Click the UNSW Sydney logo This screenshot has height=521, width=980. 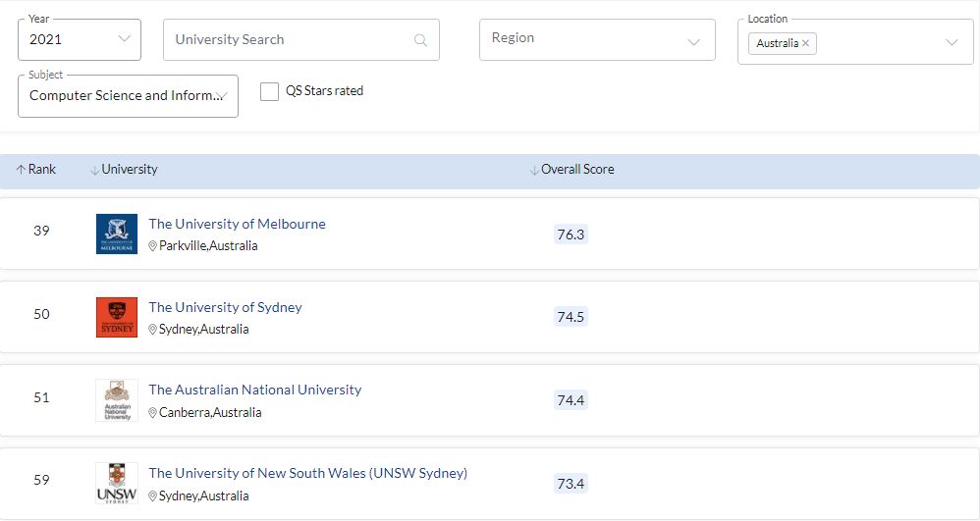tap(117, 484)
